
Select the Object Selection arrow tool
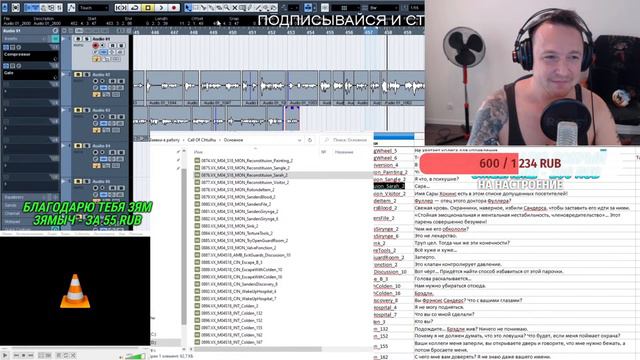pos(188,7)
